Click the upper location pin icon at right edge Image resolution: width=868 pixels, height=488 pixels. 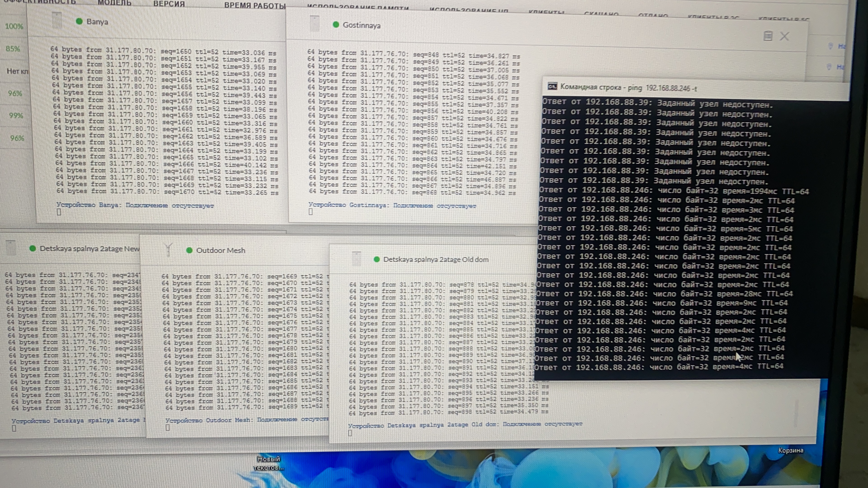(830, 46)
